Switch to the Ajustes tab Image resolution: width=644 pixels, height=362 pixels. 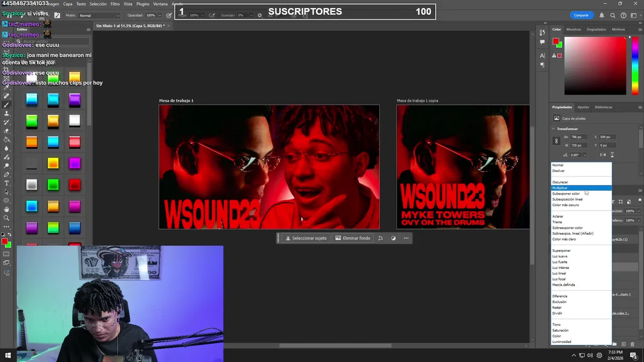(583, 107)
